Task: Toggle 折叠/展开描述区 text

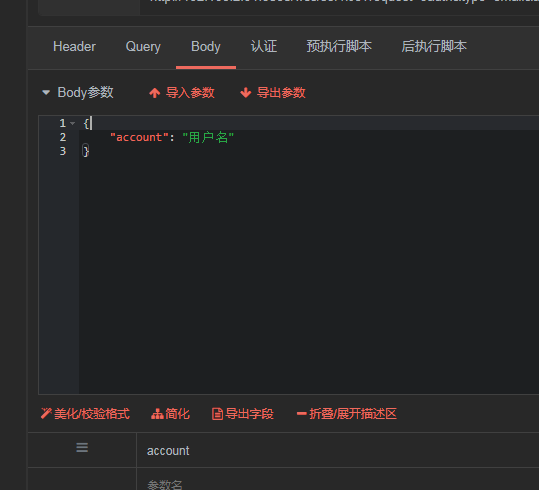Action: 353,414
